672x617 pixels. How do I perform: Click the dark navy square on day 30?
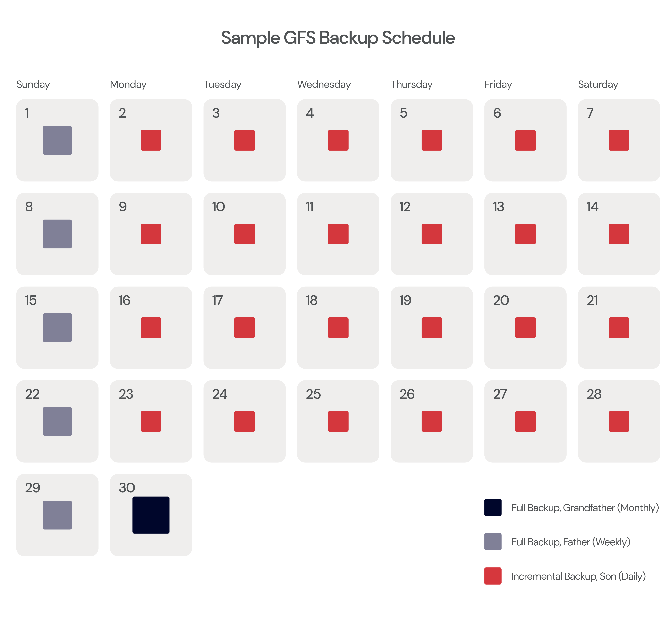coord(151,515)
